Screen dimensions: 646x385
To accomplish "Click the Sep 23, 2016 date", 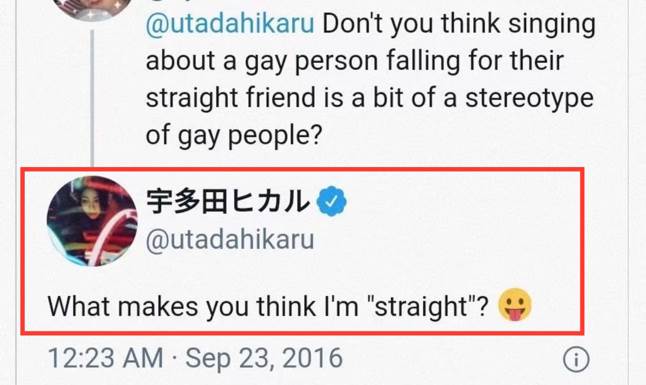I will click(x=264, y=358).
